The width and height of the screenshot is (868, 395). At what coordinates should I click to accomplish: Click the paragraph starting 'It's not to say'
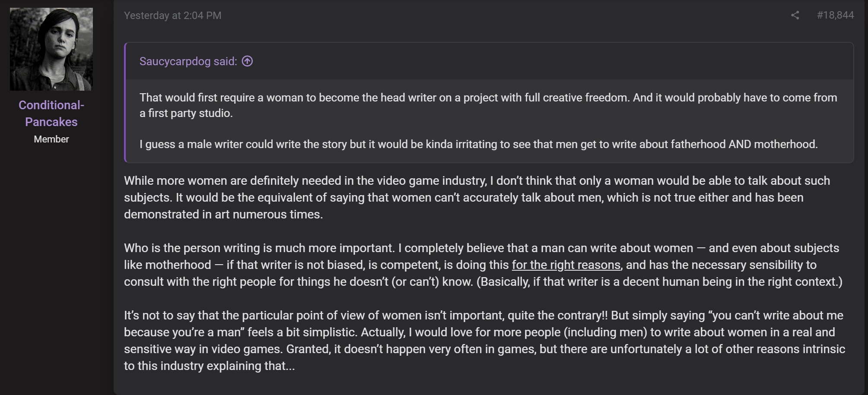pyautogui.click(x=484, y=341)
